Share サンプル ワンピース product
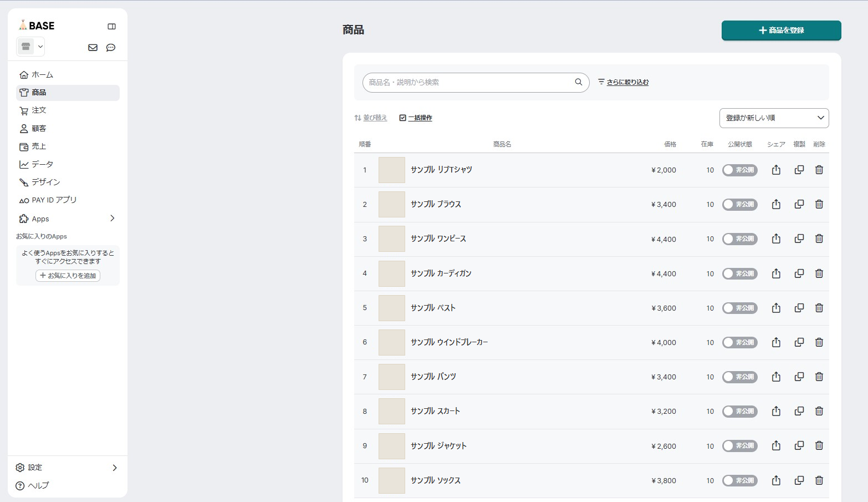The width and height of the screenshot is (868, 502). pyautogui.click(x=776, y=239)
